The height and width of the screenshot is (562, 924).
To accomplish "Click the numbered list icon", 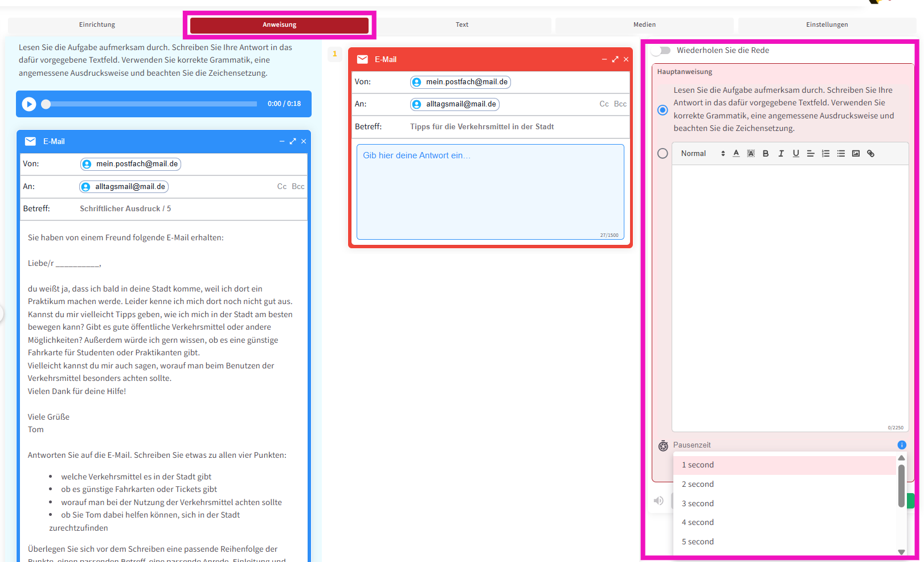I will (x=825, y=154).
